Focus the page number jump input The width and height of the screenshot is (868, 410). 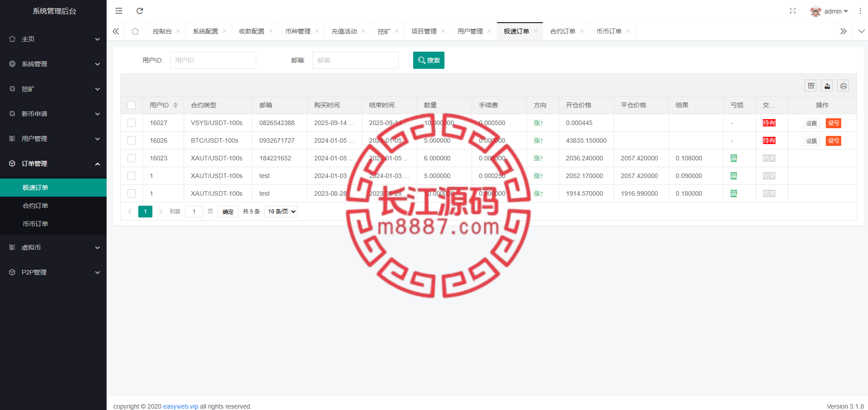(x=194, y=212)
